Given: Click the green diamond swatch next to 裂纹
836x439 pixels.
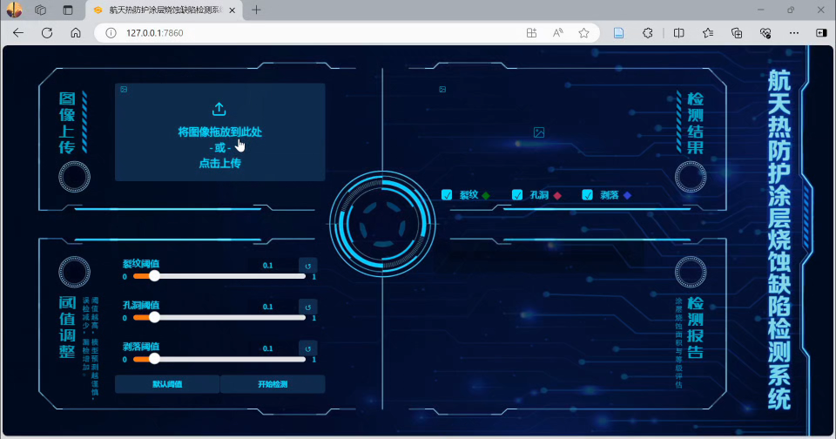Looking at the screenshot, I should [x=486, y=196].
